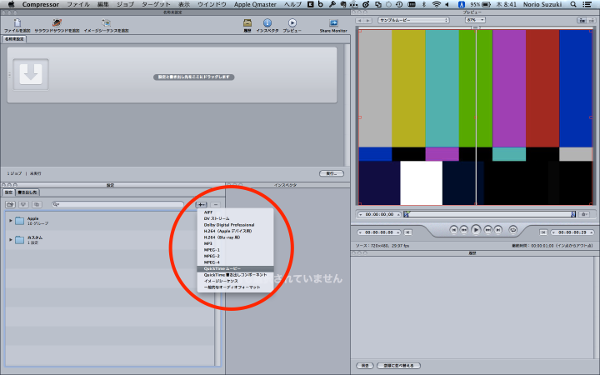Choose DV ストリーム from the popup menu

(x=235, y=218)
